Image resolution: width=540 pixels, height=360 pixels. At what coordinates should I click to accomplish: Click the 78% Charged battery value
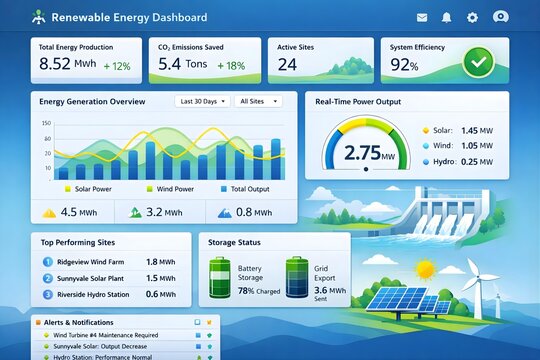pyautogui.click(x=259, y=291)
